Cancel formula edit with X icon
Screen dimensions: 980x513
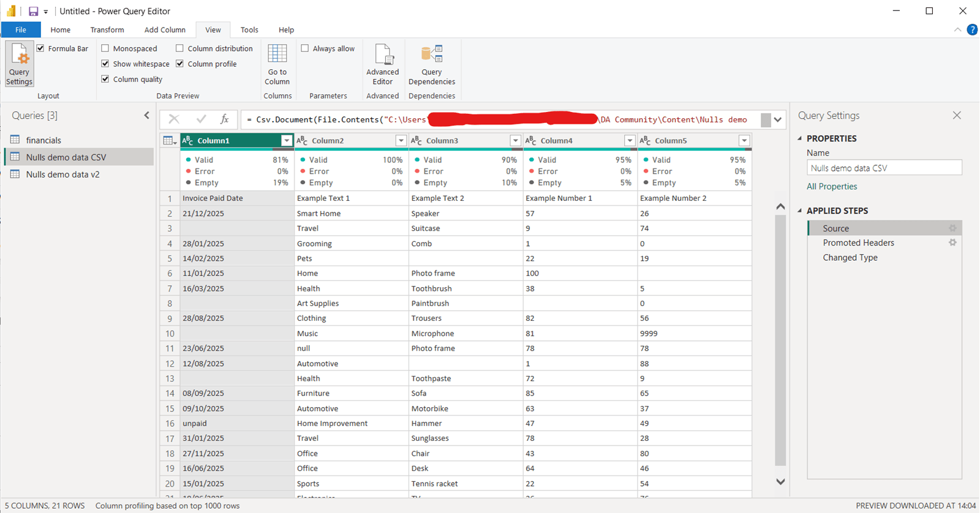pos(174,119)
